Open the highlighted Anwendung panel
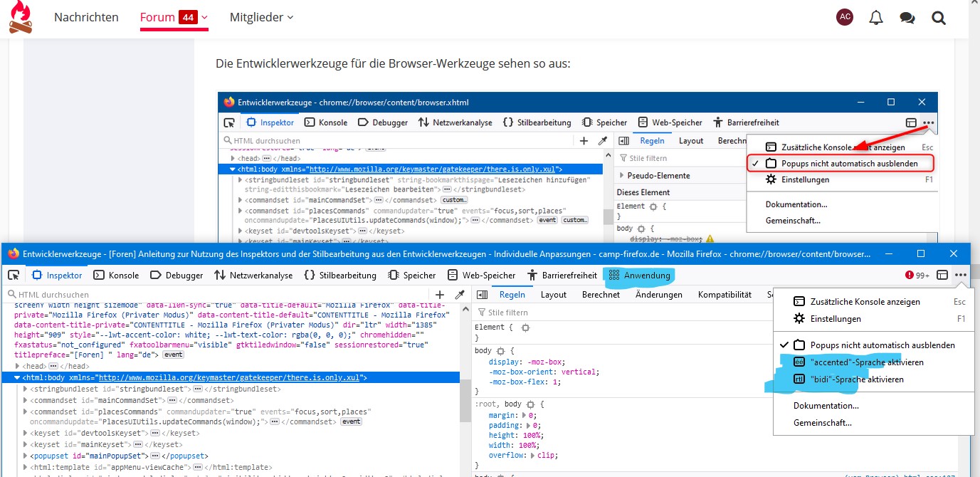Screen dimensions: 980x477 tap(639, 276)
